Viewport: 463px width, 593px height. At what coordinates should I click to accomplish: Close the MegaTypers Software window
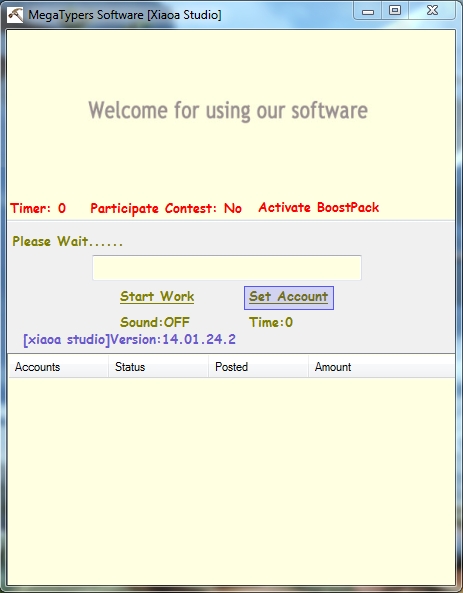pyautogui.click(x=432, y=11)
